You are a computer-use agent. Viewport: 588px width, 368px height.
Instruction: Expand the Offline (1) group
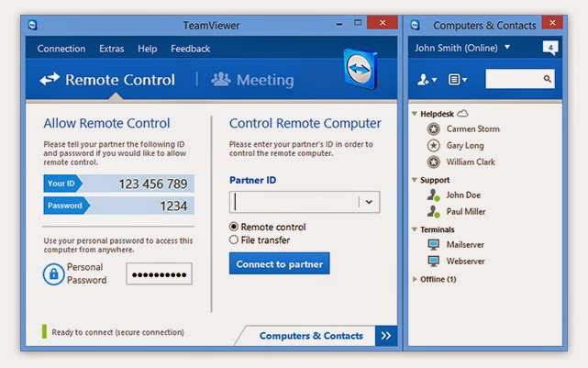(x=415, y=279)
